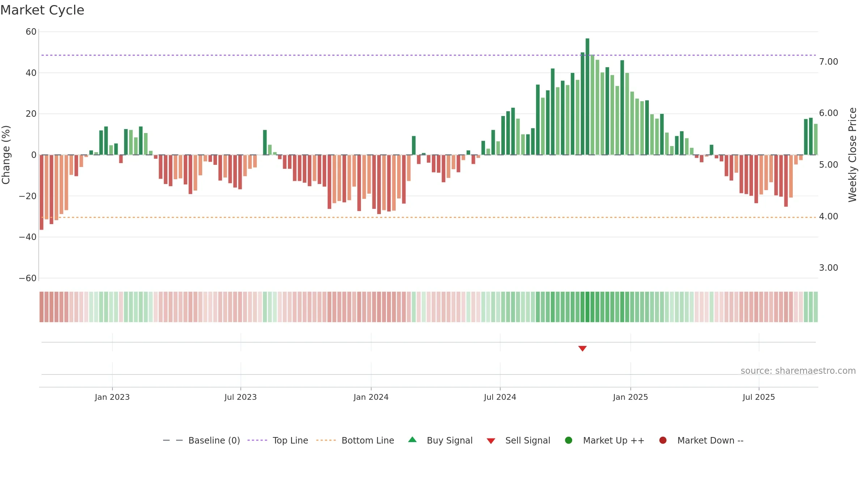Click the Weekly Close Price axis title

pos(852,155)
